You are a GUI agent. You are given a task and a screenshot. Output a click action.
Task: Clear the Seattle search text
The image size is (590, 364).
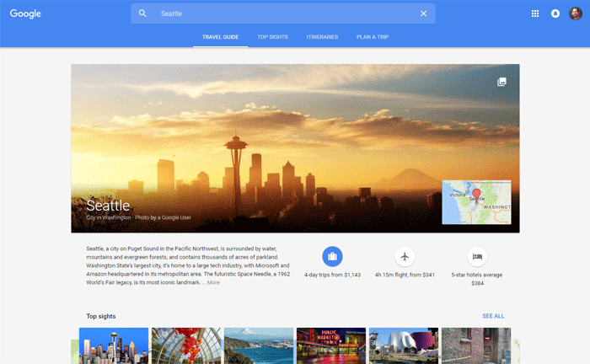[x=423, y=13]
